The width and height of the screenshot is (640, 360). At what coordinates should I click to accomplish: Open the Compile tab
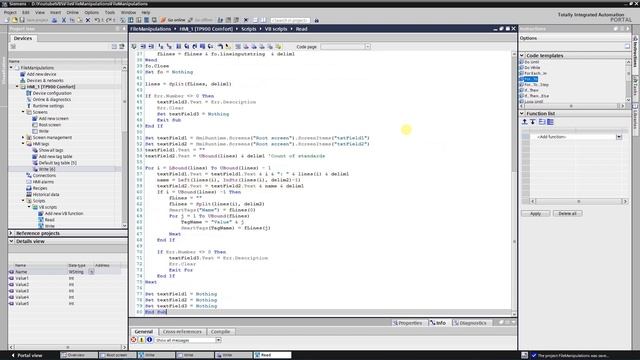[x=220, y=332]
